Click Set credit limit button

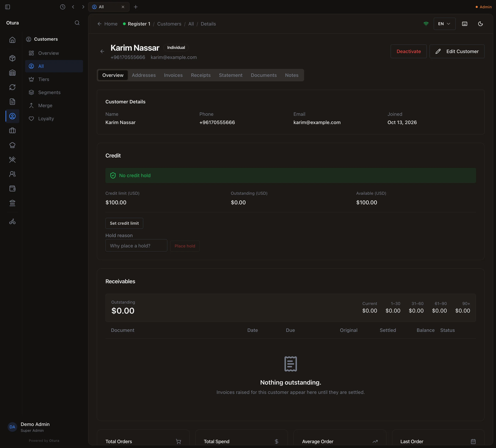(x=124, y=223)
